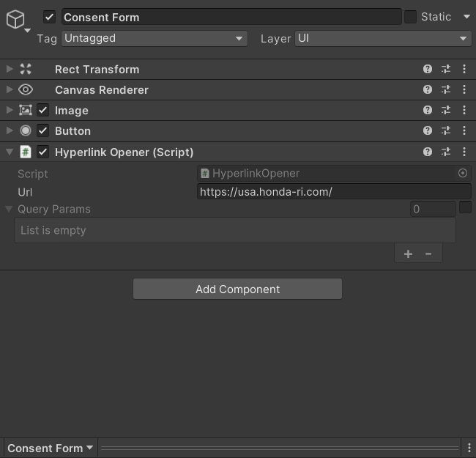
Task: Open help for Button component
Action: (x=428, y=130)
